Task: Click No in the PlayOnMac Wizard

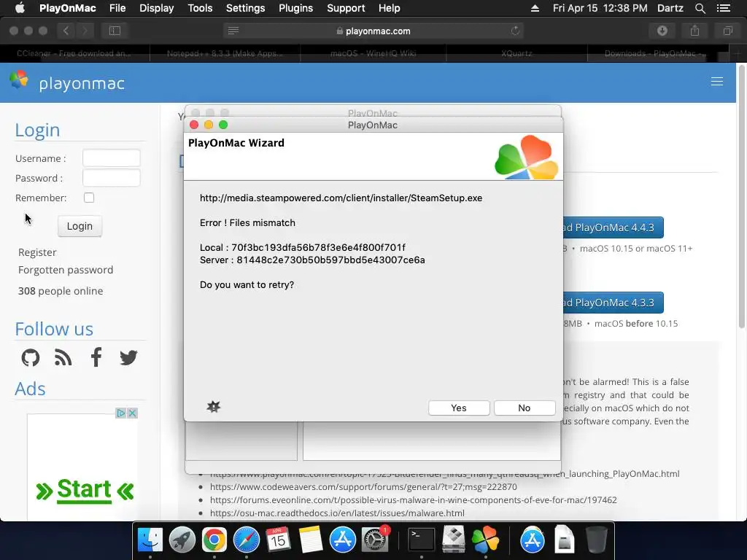Action: (x=525, y=408)
